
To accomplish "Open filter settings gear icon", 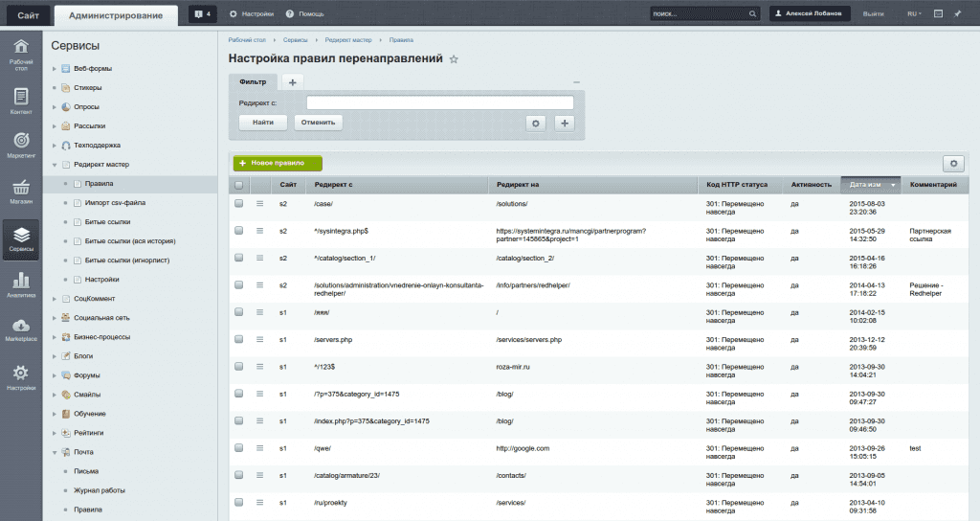I will pos(536,124).
